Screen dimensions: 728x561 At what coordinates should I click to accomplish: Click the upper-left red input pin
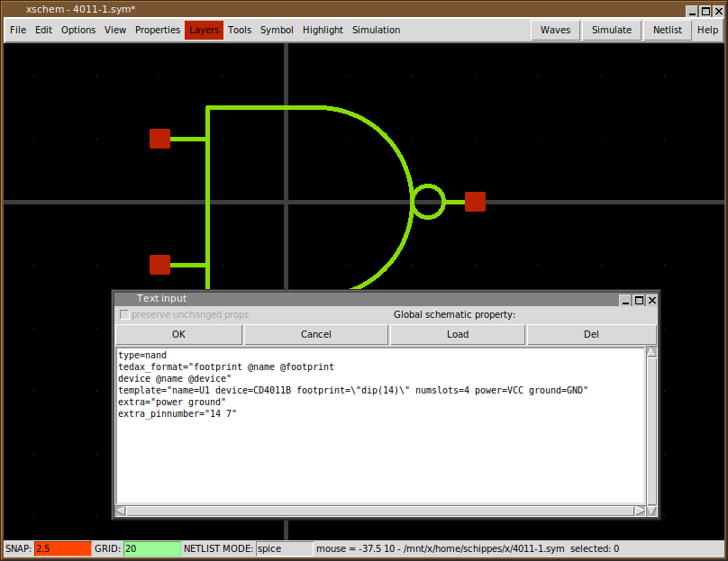click(159, 139)
